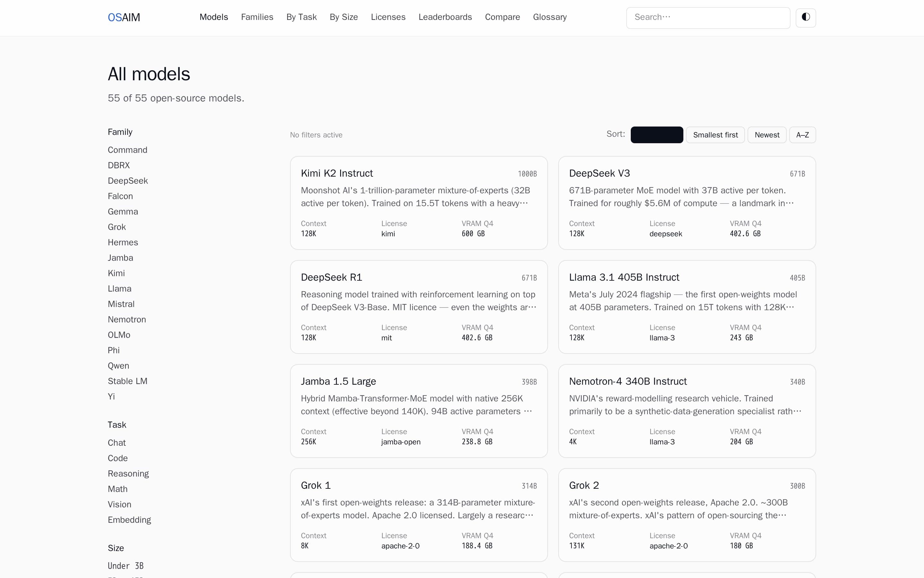Click the active dark sort button
Viewport: 924px width, 578px height.
[657, 135]
